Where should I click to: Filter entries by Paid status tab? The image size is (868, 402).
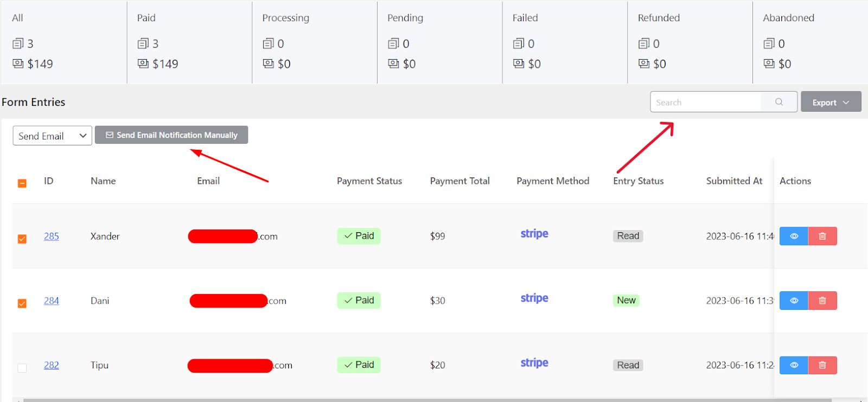pyautogui.click(x=189, y=42)
